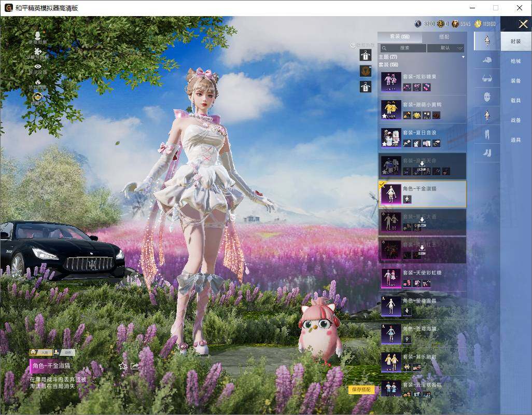Screen dimensions: 532x415
Task: Favorite the outfit with the star icon
Action: tap(123, 366)
